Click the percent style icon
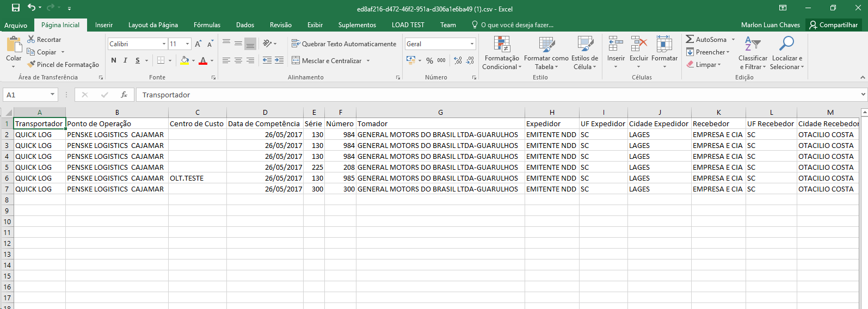868x309 pixels. click(x=429, y=60)
